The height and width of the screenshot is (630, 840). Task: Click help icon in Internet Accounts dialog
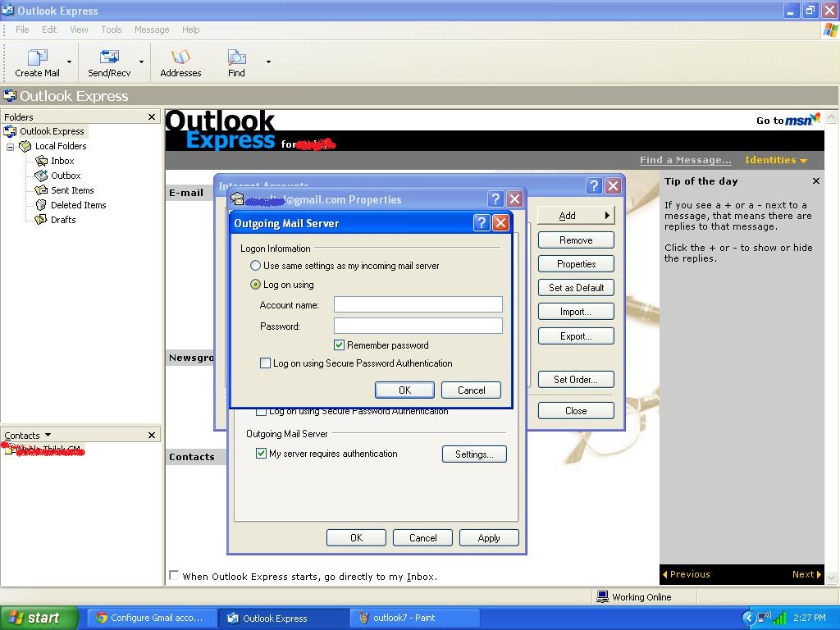click(594, 186)
